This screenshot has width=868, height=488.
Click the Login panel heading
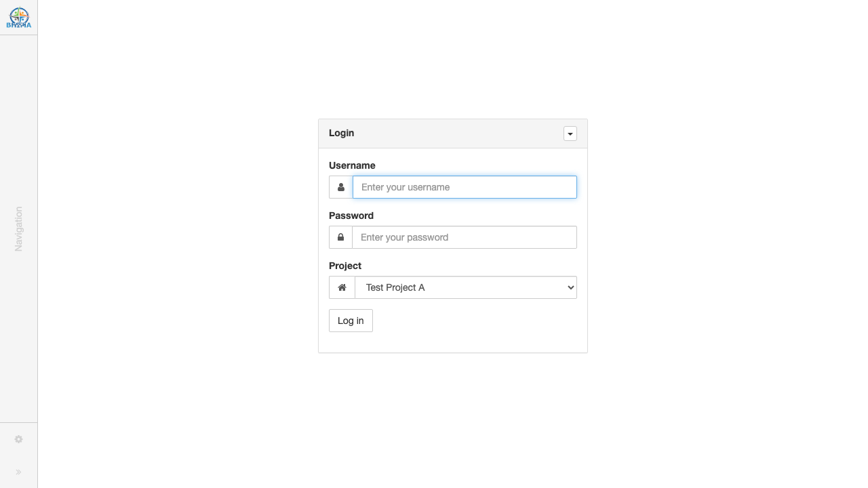tap(341, 133)
